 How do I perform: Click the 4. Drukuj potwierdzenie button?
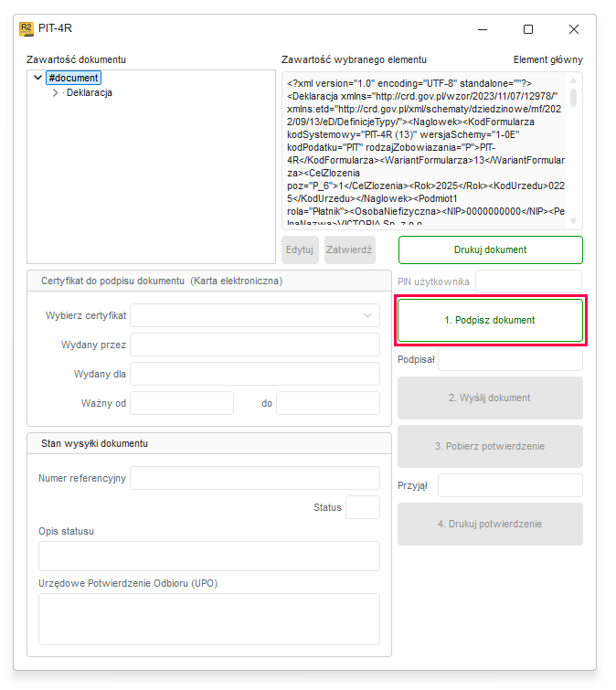tap(491, 524)
